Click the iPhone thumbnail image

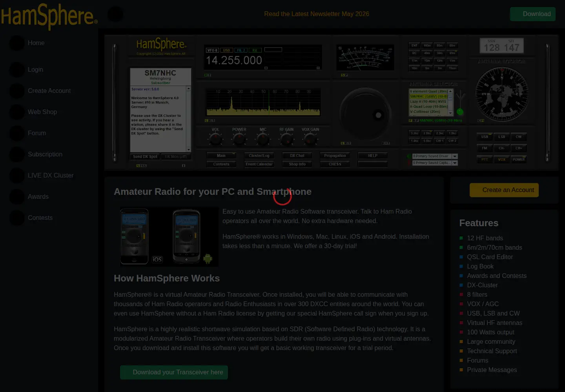(134, 236)
